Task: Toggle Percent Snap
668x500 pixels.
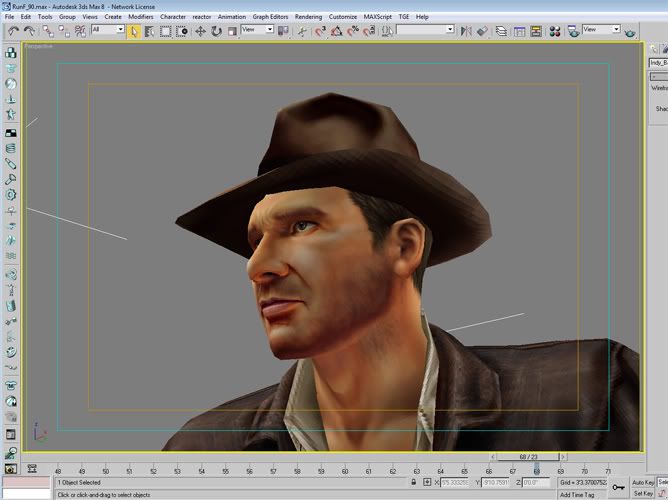Action: [353, 31]
